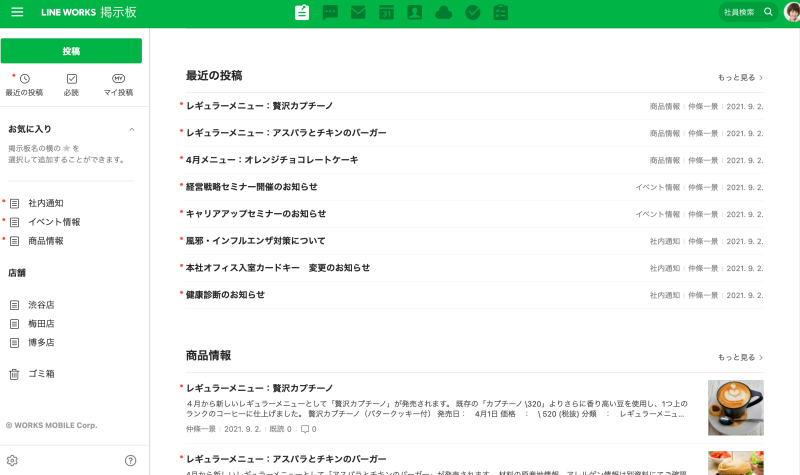Click the 社員検索 search field

[x=740, y=12]
